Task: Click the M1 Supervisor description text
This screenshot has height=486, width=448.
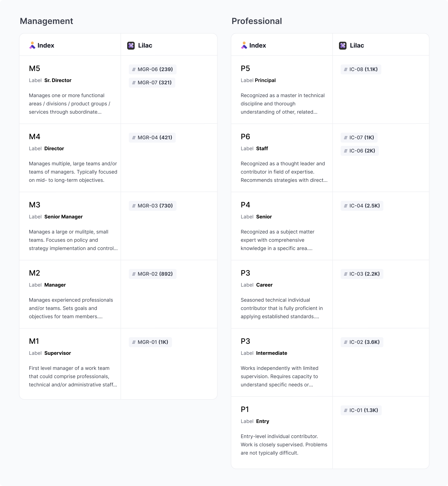Action: (x=73, y=376)
